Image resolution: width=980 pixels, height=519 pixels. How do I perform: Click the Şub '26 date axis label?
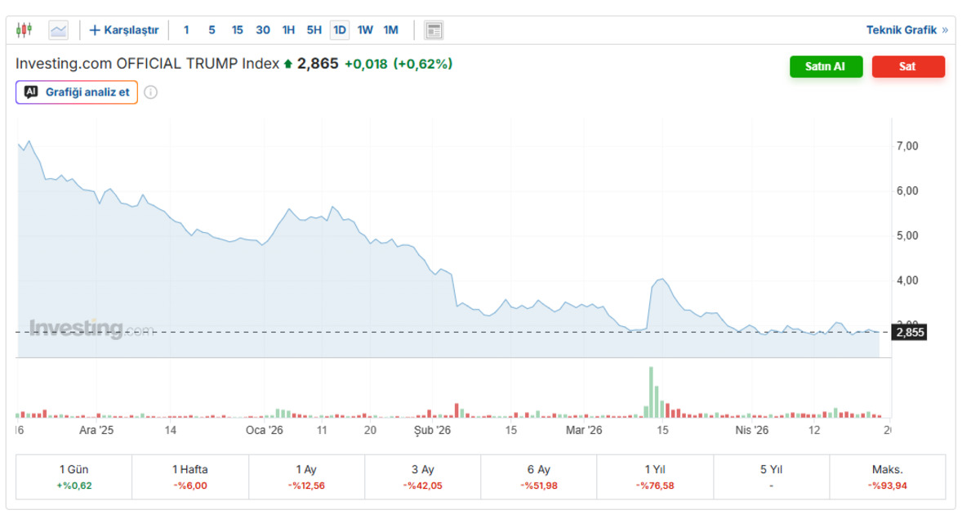click(432, 430)
